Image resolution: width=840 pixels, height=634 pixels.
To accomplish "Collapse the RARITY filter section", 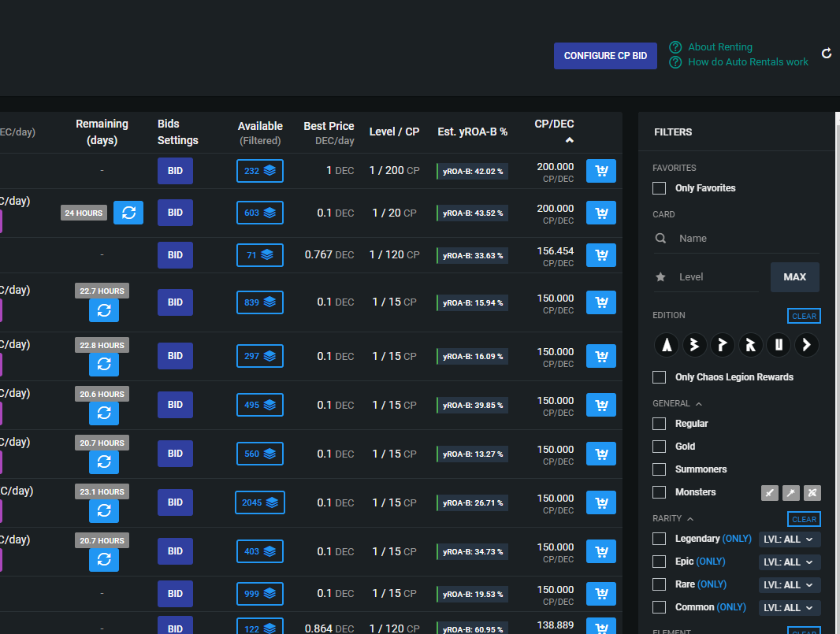I will [x=673, y=518].
